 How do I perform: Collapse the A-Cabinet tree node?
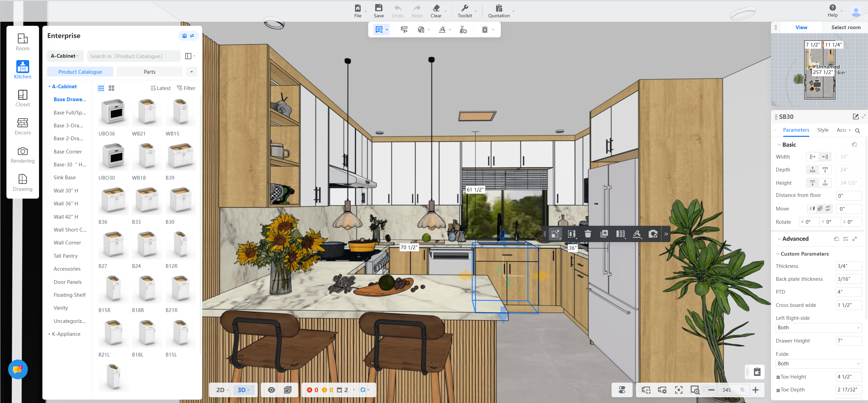[49, 87]
